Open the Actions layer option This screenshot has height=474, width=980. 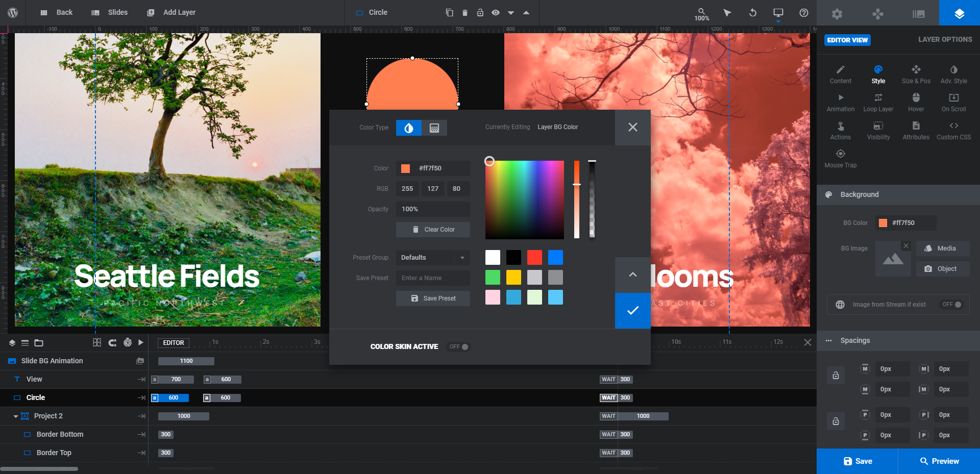[x=841, y=131]
